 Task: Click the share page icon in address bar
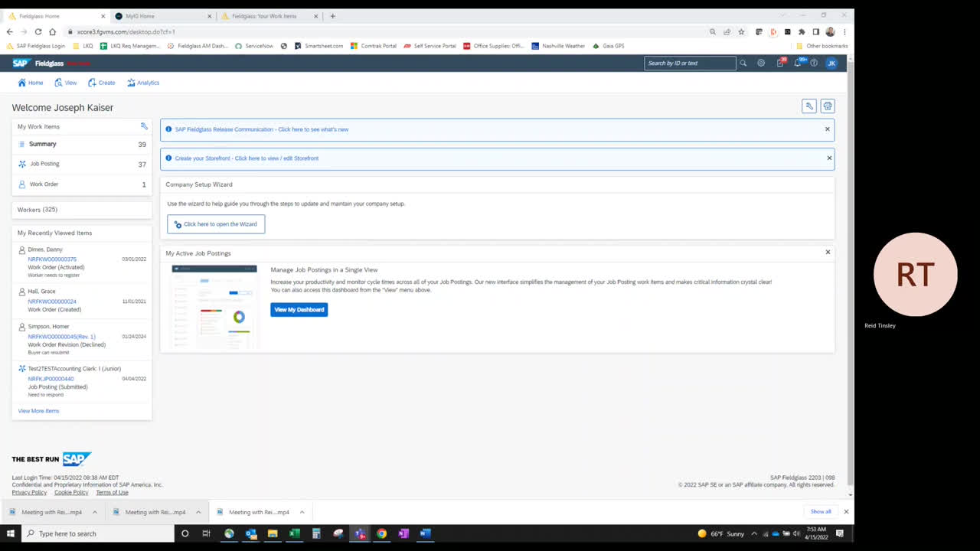[x=727, y=31]
